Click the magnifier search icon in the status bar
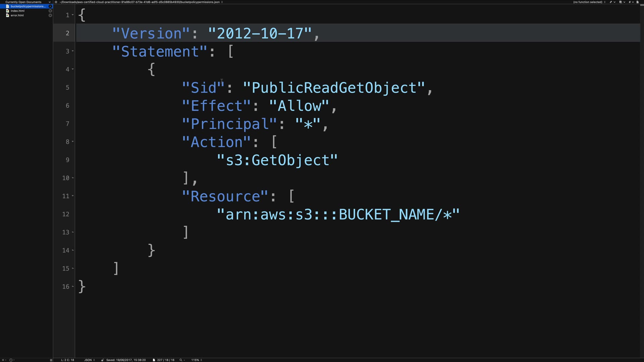The image size is (644, 362). [181, 360]
